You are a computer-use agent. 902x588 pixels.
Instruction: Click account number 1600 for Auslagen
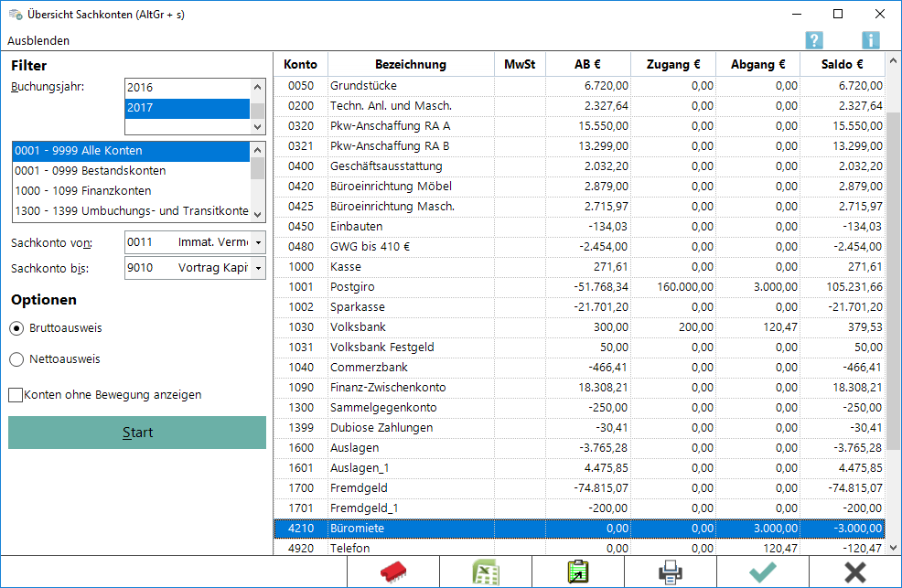point(301,448)
